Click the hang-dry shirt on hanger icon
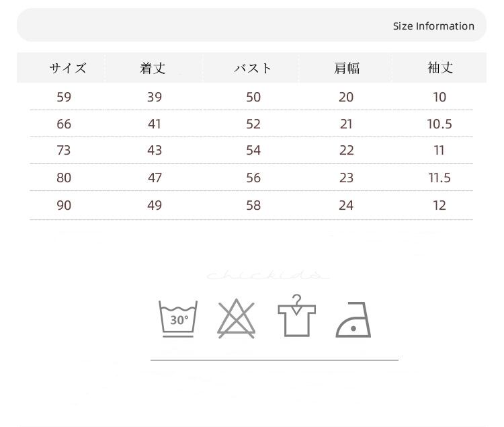504x427 pixels. (296, 316)
